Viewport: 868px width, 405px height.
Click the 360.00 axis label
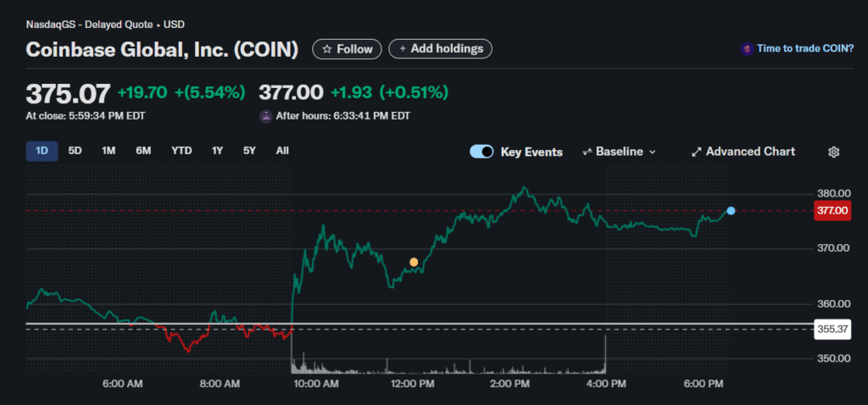[834, 303]
